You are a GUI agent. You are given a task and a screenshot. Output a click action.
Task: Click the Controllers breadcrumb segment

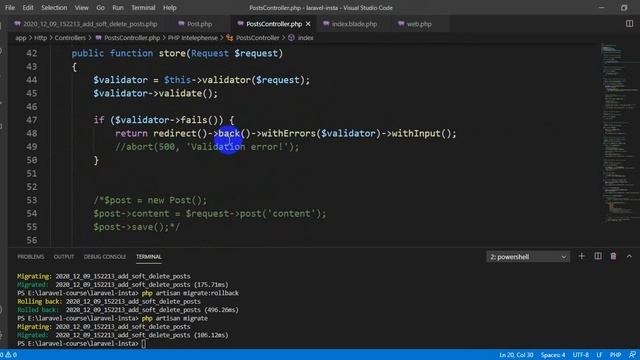tap(70, 38)
